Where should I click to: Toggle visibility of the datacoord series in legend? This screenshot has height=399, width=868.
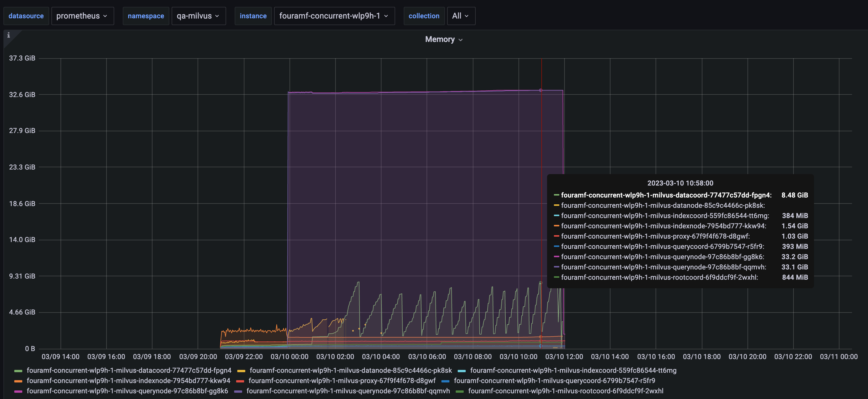pos(129,370)
